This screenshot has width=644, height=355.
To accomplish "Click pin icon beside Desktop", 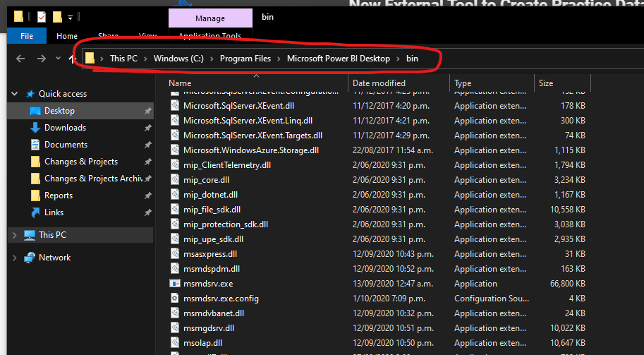I will pyautogui.click(x=148, y=111).
